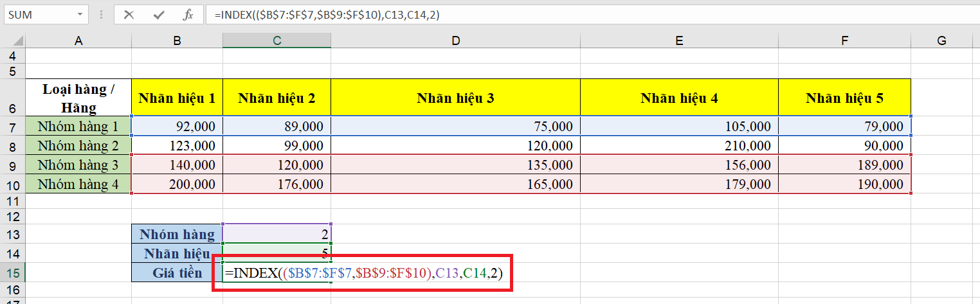Select the column F header
Screen dimensions: 980x304
tap(844, 40)
